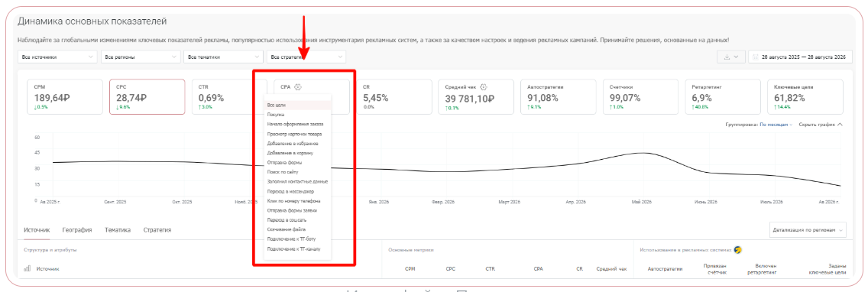
Task: Open Детализация по регионам dropdown
Action: click(x=808, y=229)
